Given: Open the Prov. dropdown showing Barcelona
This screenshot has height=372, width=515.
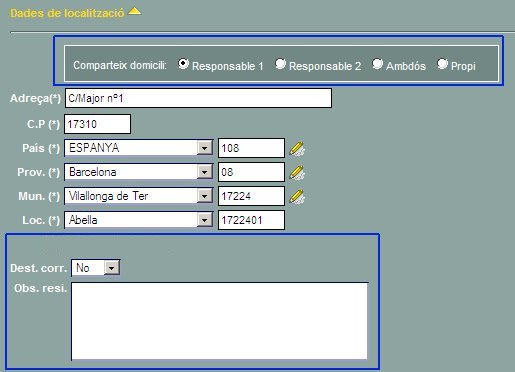Looking at the screenshot, I should [139, 172].
